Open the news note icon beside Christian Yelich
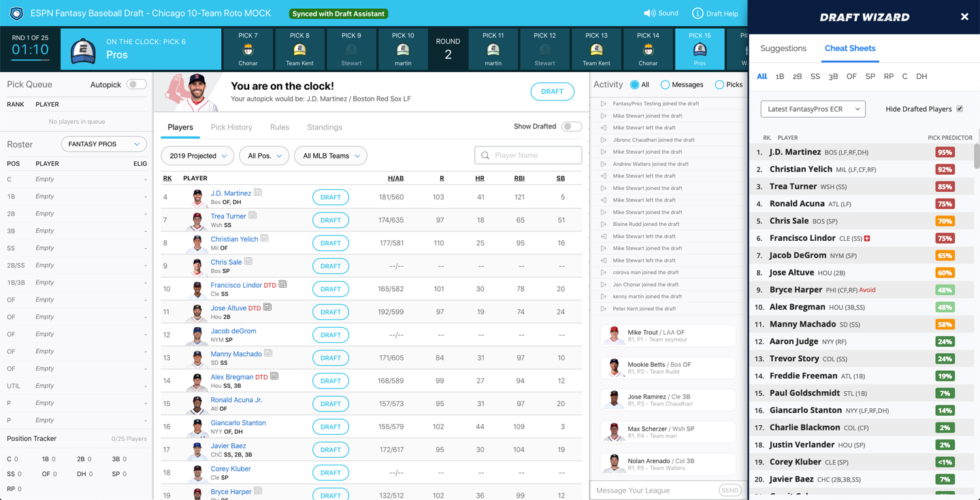This screenshot has height=500, width=980. 264,239
